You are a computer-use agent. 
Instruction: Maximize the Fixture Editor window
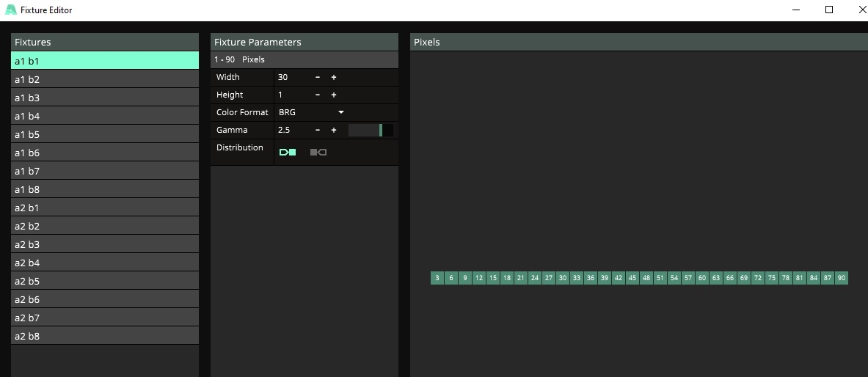(829, 10)
